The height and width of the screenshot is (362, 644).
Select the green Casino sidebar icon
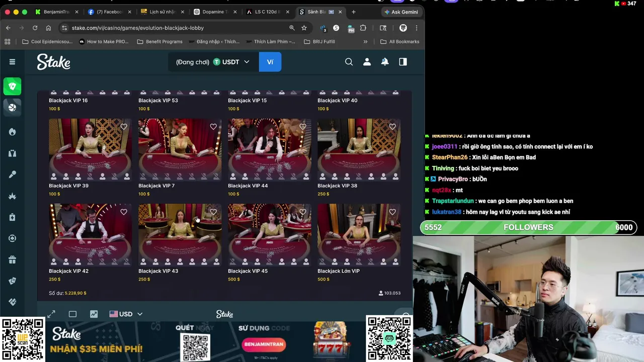coord(12,86)
